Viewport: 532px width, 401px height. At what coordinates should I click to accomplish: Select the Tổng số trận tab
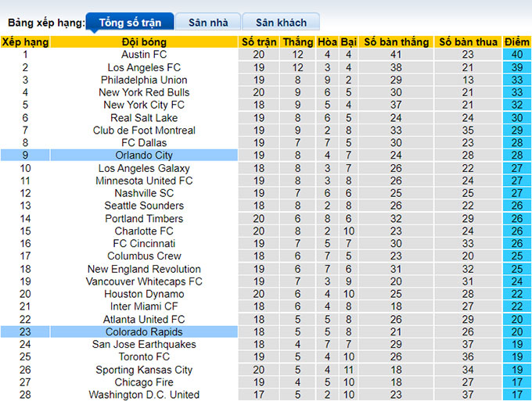130,23
